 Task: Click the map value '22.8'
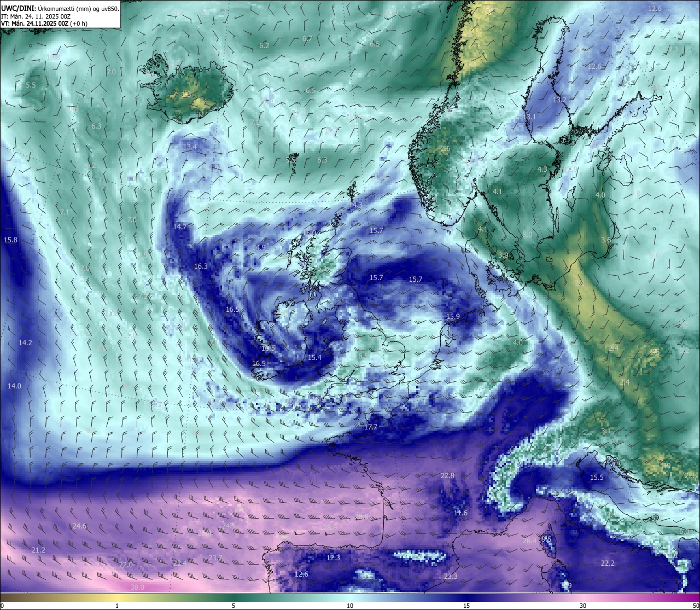click(447, 476)
